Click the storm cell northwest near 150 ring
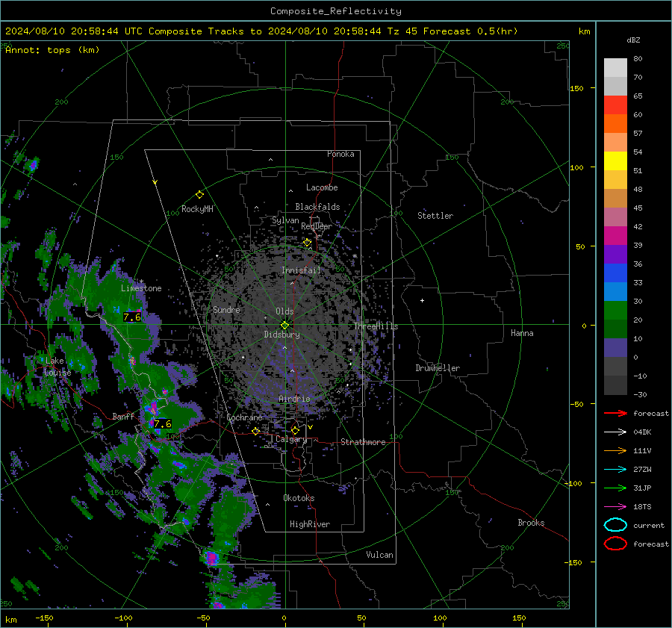 pos(33,164)
